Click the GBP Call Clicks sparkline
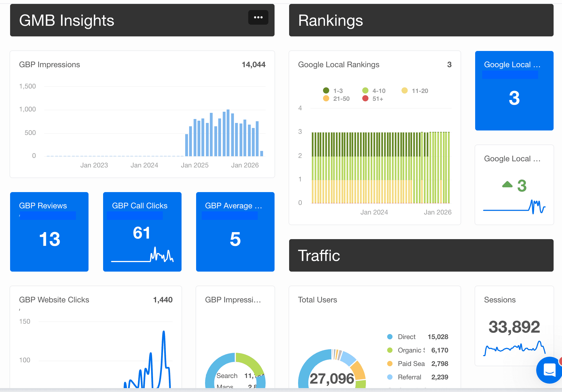 (x=142, y=254)
